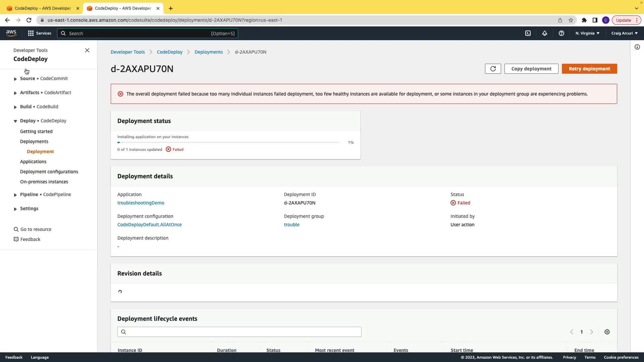The image size is (644, 362).
Task: Open Services grid menu icon
Action: [31, 33]
